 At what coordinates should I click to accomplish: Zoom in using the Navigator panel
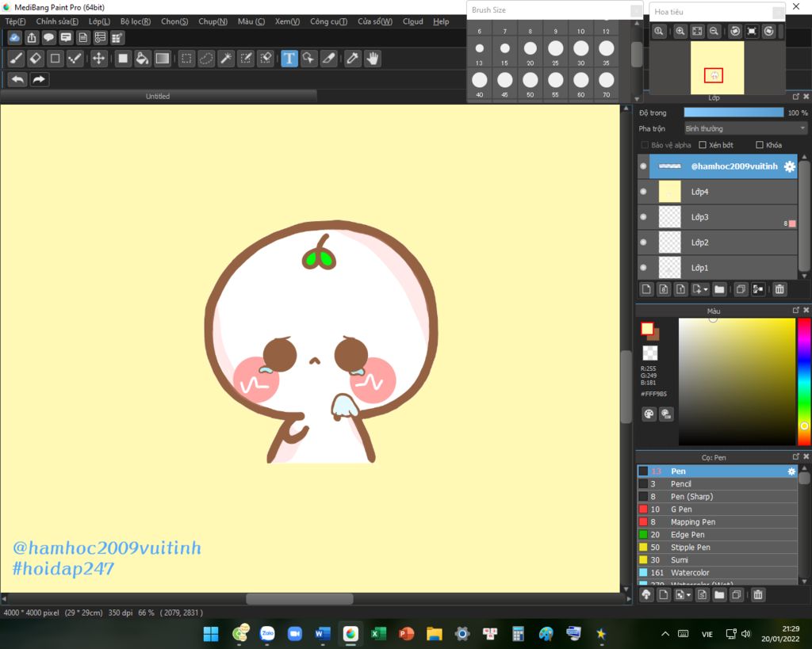pos(680,31)
